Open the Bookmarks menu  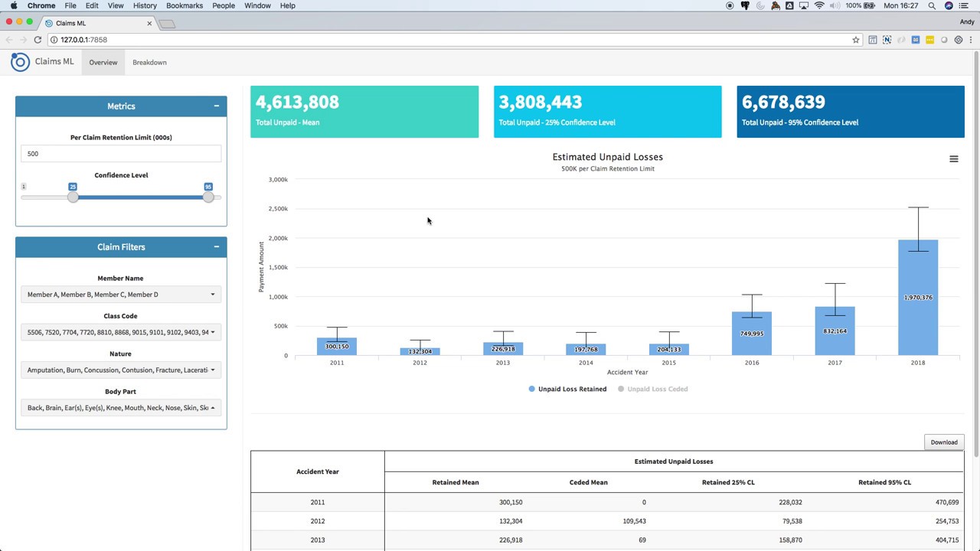click(x=185, y=5)
